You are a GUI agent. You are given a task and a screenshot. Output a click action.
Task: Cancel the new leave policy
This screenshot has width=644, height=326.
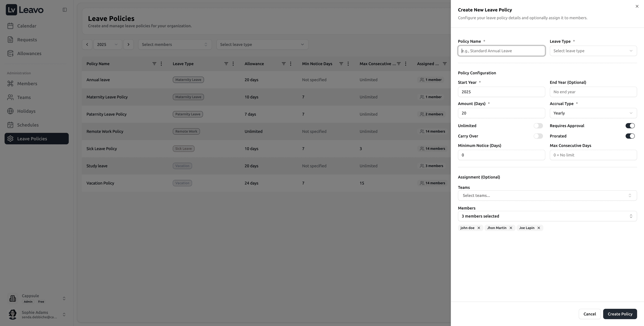click(x=589, y=314)
